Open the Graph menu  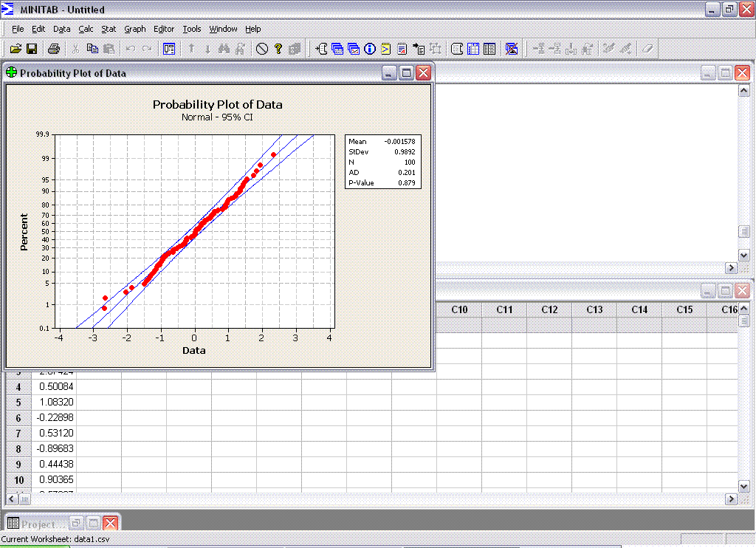pos(134,29)
